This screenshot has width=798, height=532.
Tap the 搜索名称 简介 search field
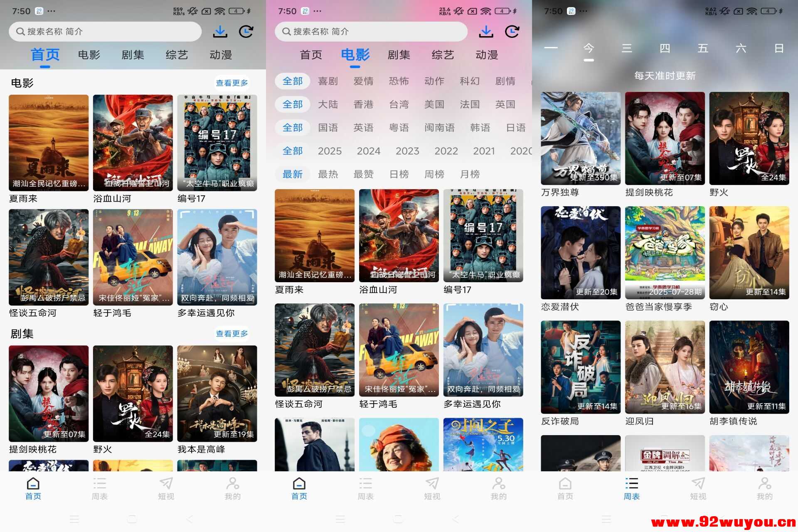click(104, 31)
